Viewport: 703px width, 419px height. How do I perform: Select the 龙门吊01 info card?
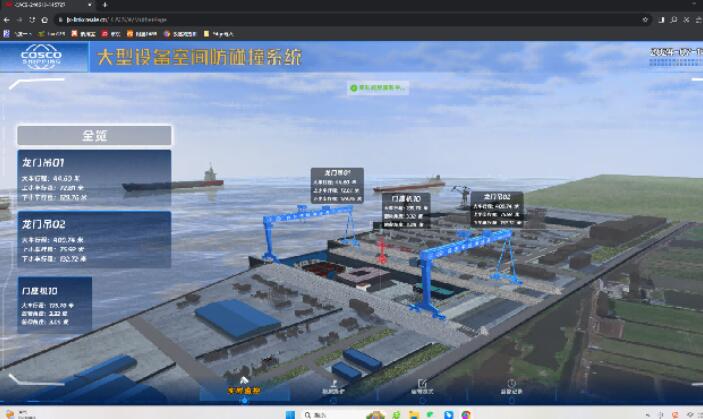point(94,178)
